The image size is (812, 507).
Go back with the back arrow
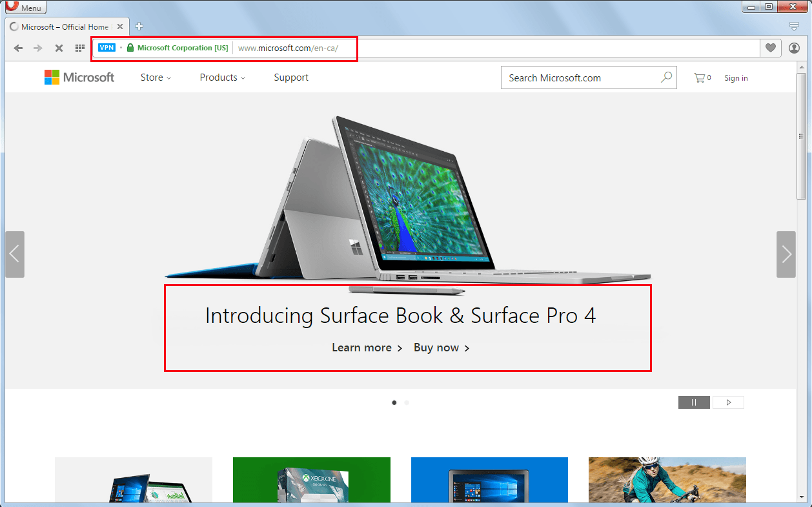tap(18, 48)
